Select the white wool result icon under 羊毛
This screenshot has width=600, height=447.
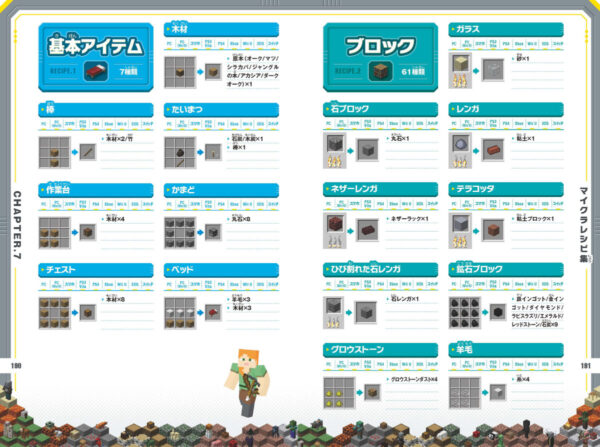[498, 392]
